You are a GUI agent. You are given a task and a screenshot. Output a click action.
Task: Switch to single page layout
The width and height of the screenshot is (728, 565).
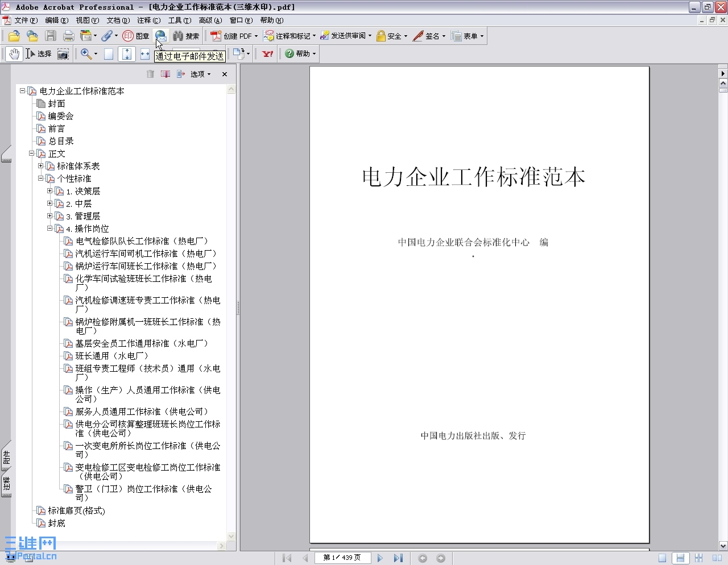[662, 558]
